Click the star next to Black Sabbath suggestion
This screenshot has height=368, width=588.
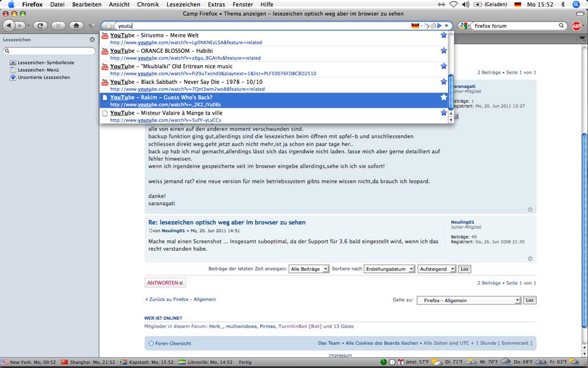click(443, 81)
